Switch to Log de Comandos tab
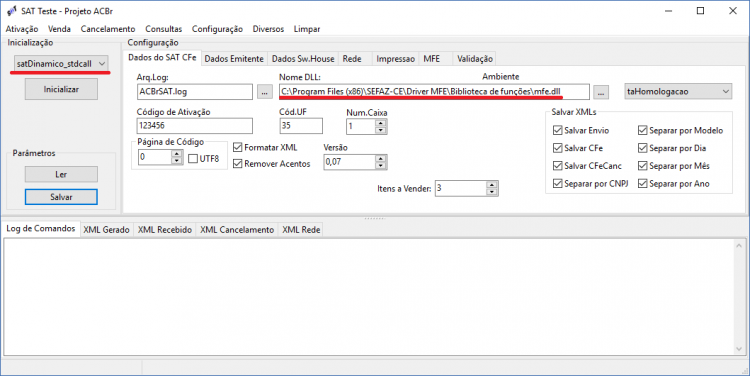The height and width of the screenshot is (376, 750). coord(41,229)
